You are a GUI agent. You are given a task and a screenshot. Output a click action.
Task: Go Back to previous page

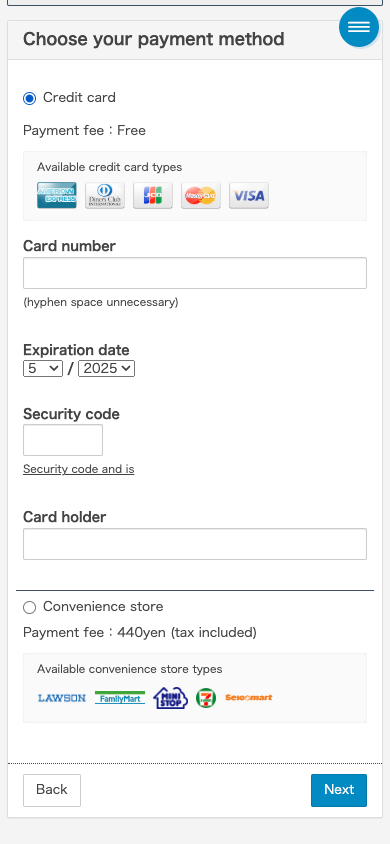[x=52, y=790]
